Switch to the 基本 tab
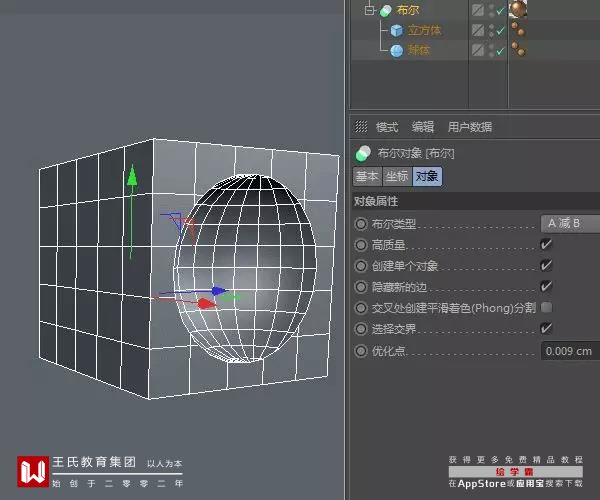600x500 pixels. (x=367, y=176)
